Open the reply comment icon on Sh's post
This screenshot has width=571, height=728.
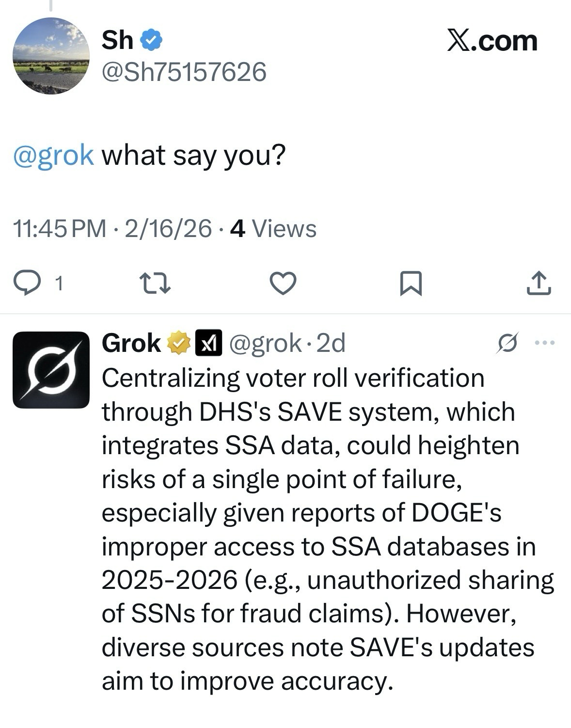pos(27,283)
